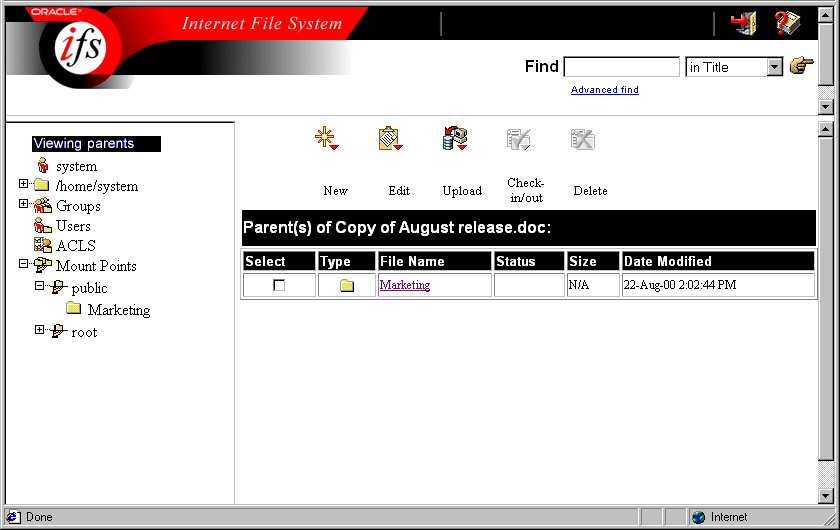Tick the Marketing row checkbox
The image size is (840, 530).
tap(279, 285)
